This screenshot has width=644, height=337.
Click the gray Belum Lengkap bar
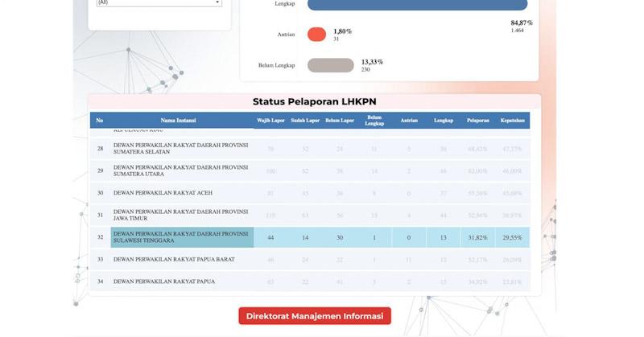point(330,65)
